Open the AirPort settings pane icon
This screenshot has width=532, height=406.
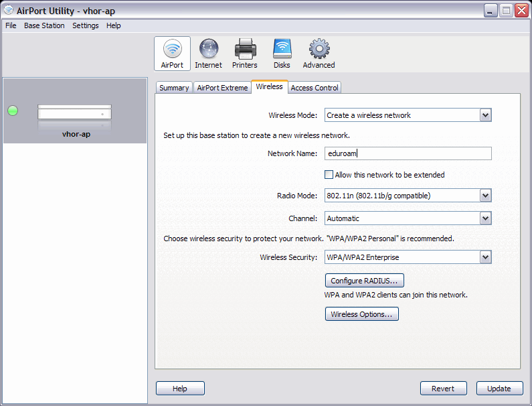click(173, 54)
